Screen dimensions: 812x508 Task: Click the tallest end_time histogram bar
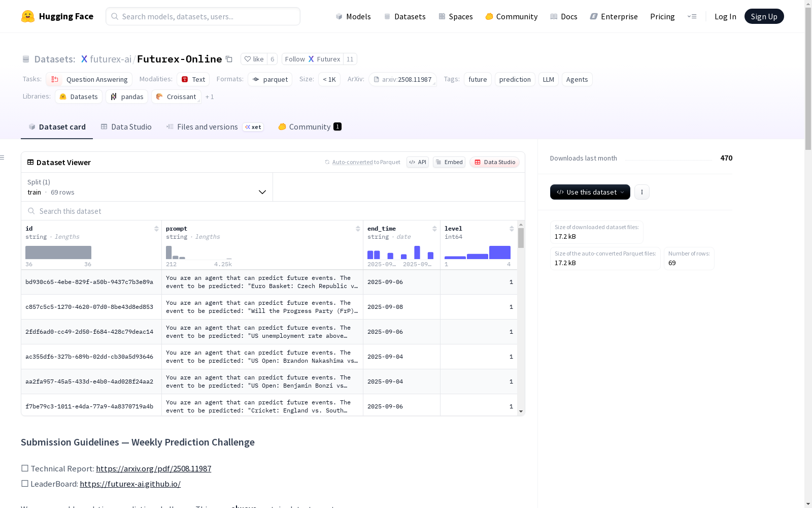click(417, 252)
